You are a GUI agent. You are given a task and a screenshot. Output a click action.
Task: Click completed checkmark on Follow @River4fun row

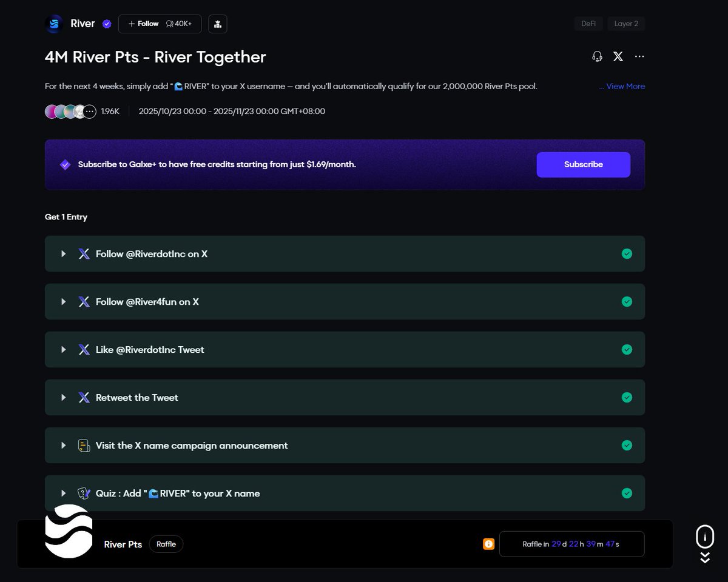click(627, 302)
